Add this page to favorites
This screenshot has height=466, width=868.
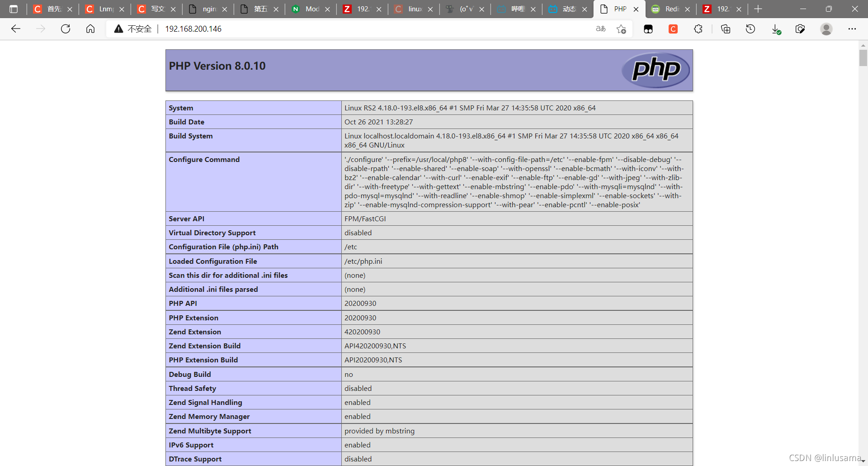pyautogui.click(x=622, y=29)
